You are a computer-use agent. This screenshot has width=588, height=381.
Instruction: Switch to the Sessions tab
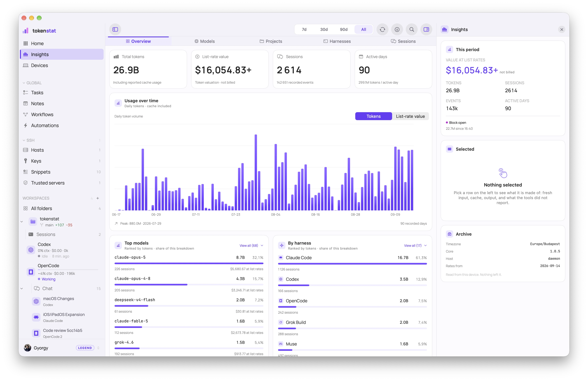[403, 41]
